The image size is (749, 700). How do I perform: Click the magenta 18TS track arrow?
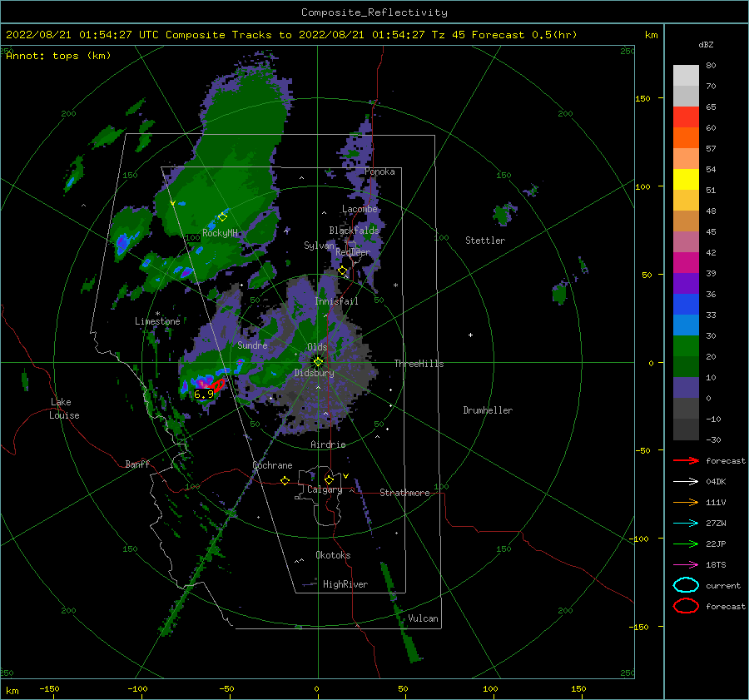coord(686,565)
